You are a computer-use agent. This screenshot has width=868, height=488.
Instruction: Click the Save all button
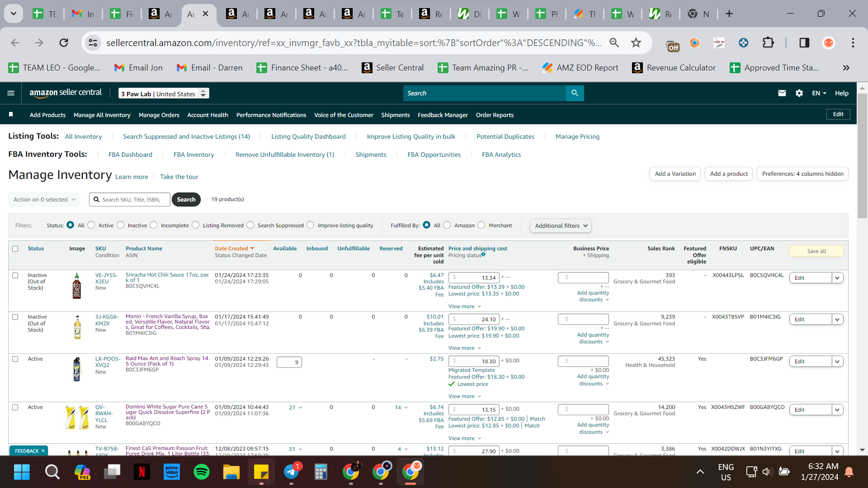(816, 251)
